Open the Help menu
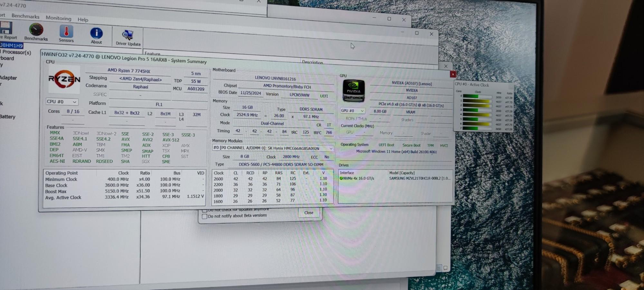Screen dimensions: 644x290 click(x=83, y=20)
